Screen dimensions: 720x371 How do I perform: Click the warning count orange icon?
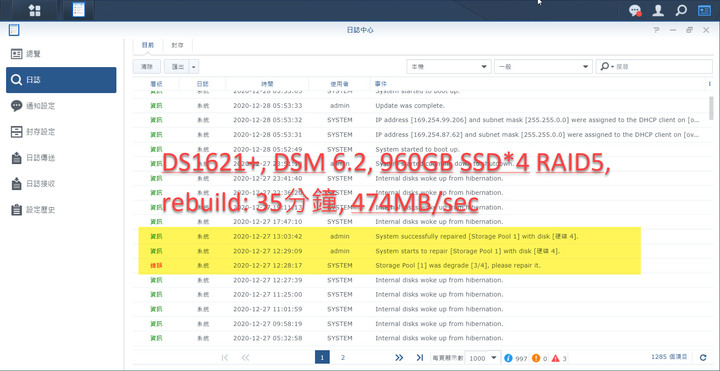536,358
